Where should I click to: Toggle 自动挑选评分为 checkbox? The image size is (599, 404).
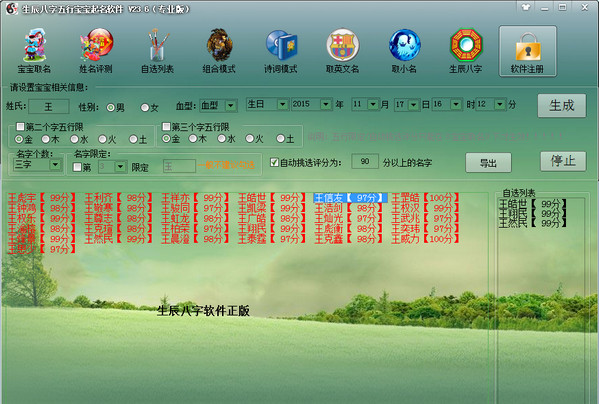[274, 162]
